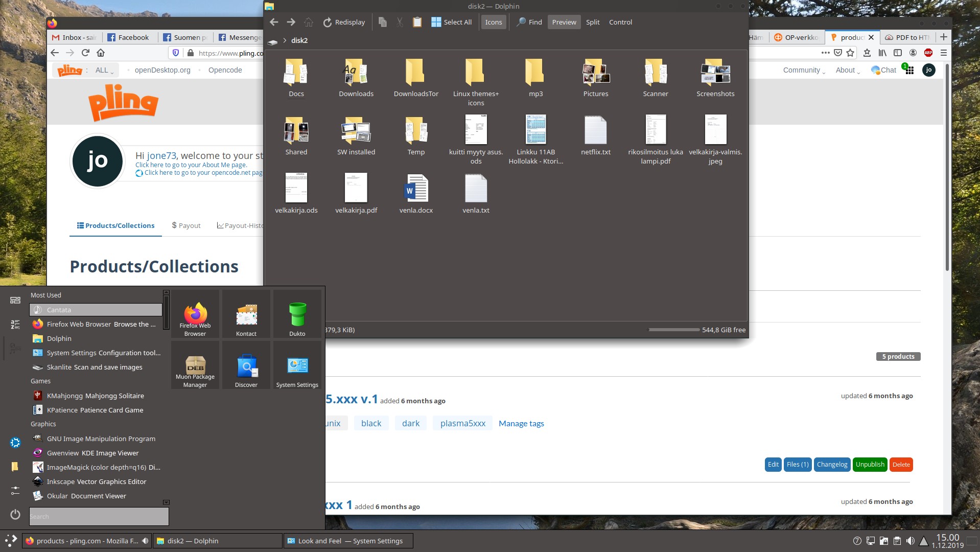Screen dimensions: 980x552
Task: Select the SW installed folder
Action: (x=356, y=136)
